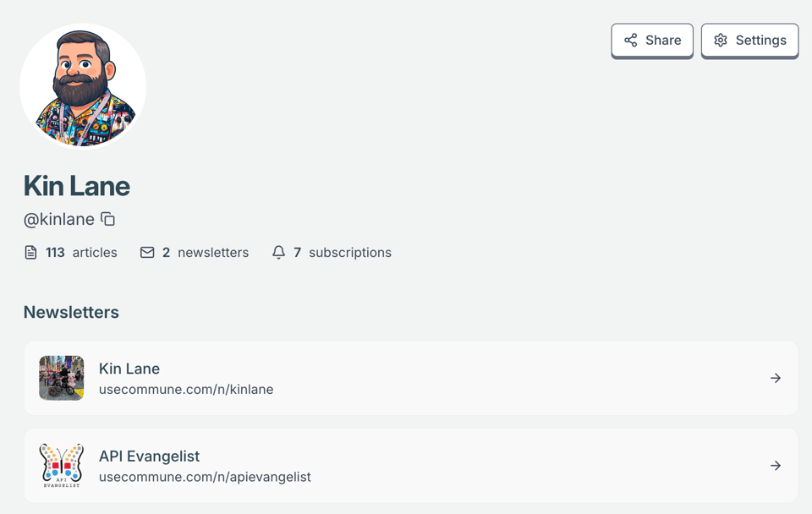Click the document icon beside 113 articles
The height and width of the screenshot is (514, 812).
31,253
